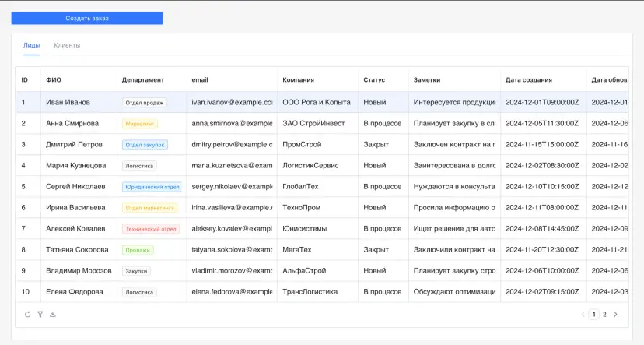The height and width of the screenshot is (345, 644).
Task: Select the ТрансЛогистика company cell
Action: pos(310,292)
